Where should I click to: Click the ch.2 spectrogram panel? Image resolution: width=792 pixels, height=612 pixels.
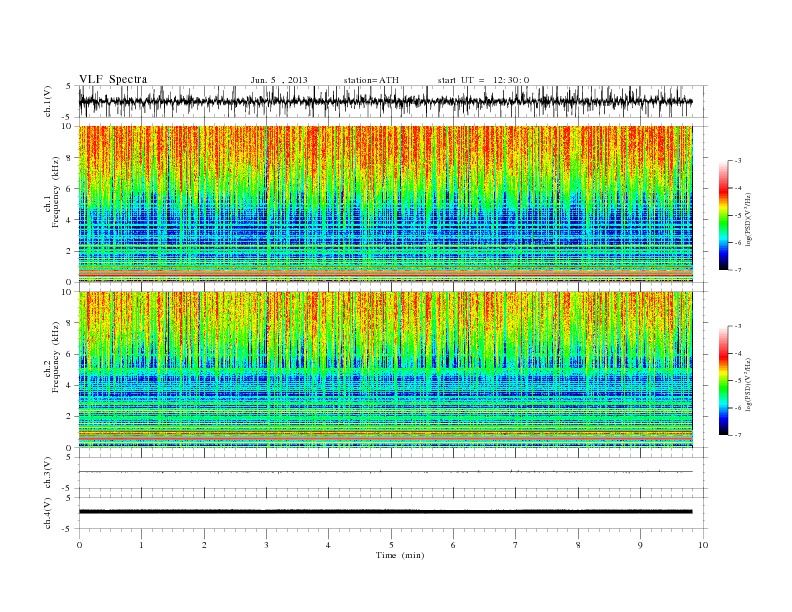[385, 370]
